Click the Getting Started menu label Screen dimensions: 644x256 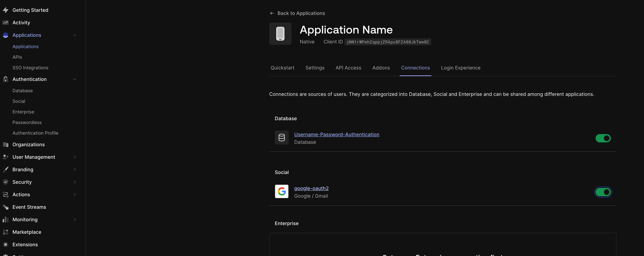[x=30, y=10]
